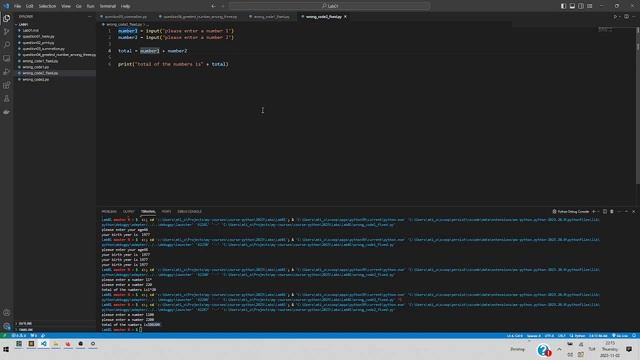Split the editor right
This screenshot has width=640, height=360.
pos(626,17)
